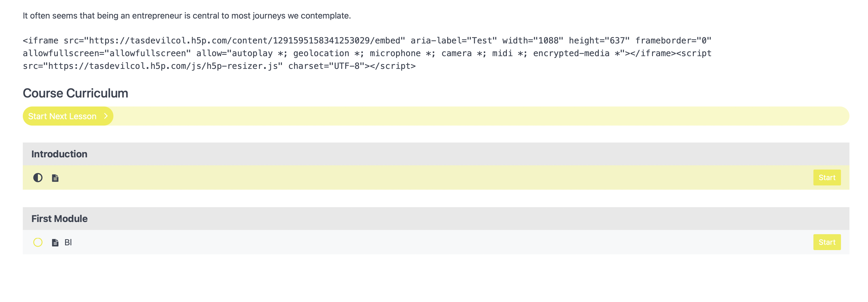Select the Introduction lesson row
Image resolution: width=868 pixels, height=302 pixels.
coord(436,178)
